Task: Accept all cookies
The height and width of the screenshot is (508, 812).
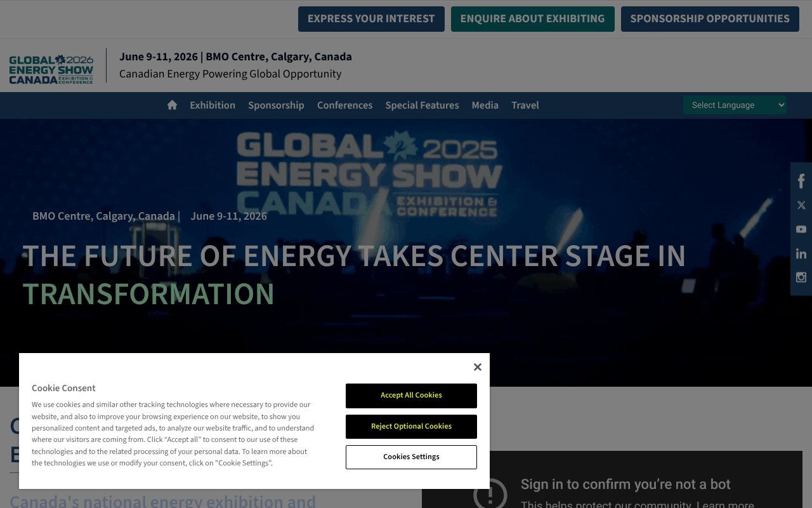Action: pos(411,396)
